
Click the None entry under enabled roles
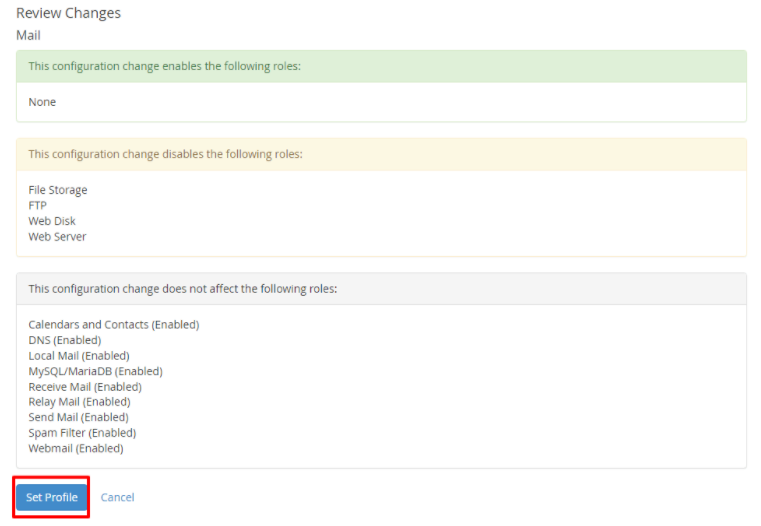point(42,102)
